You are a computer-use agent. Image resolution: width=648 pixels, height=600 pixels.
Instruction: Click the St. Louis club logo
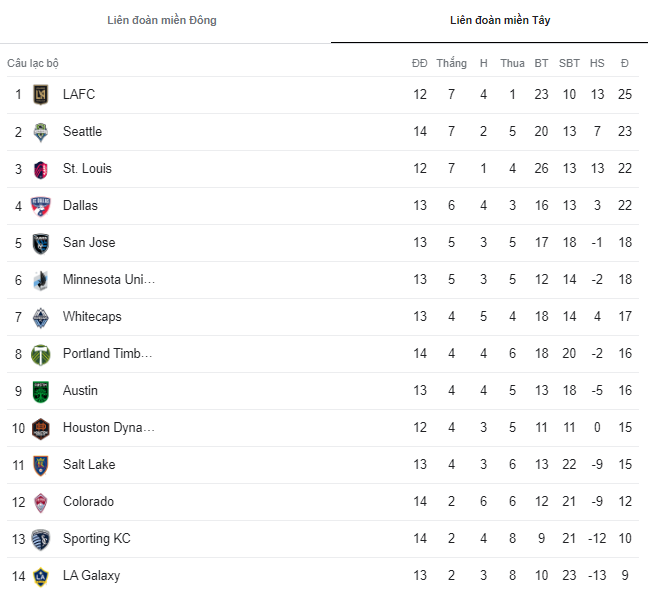pyautogui.click(x=40, y=169)
